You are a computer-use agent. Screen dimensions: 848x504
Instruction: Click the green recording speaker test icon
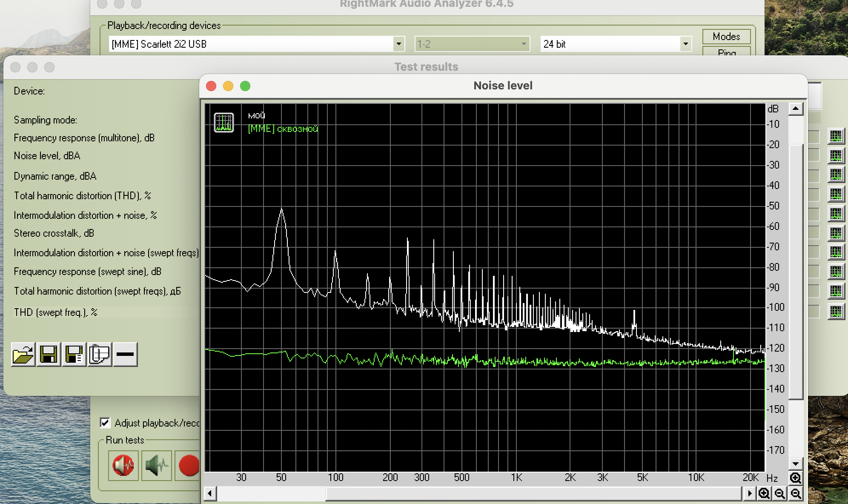pyautogui.click(x=157, y=465)
